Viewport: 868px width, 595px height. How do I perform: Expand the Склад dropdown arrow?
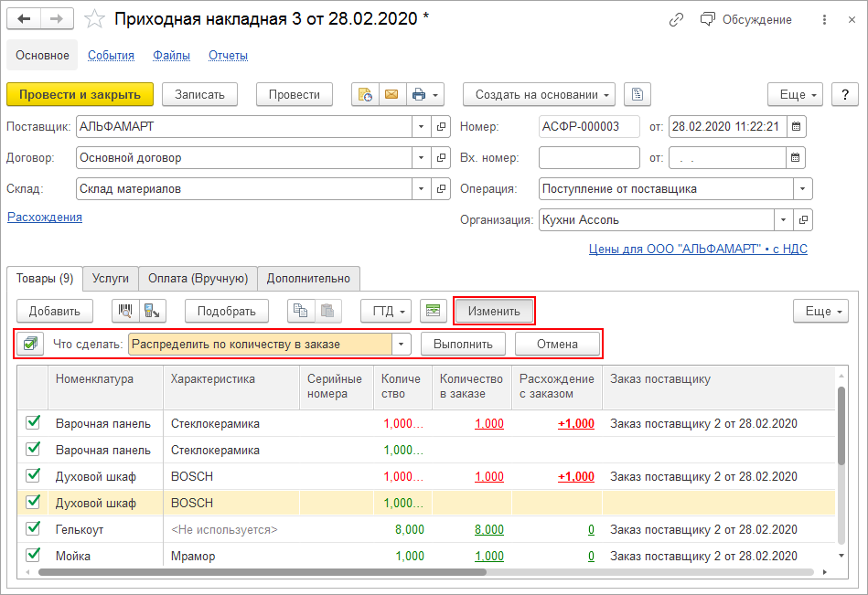click(422, 188)
